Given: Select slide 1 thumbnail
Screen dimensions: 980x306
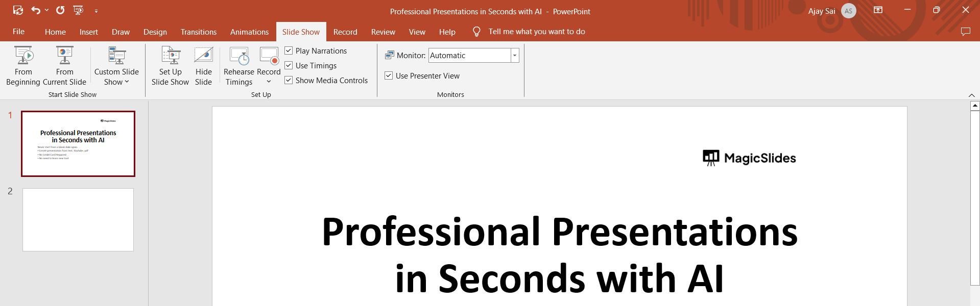Looking at the screenshot, I should click(x=78, y=144).
